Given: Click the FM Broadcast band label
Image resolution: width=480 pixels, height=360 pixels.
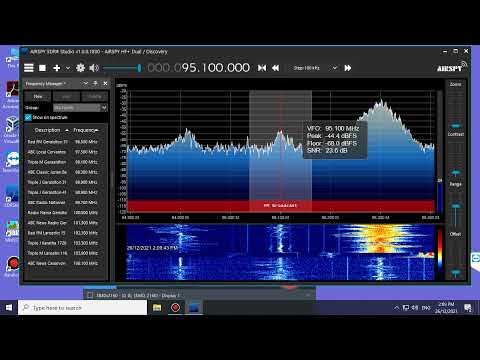Looking at the screenshot, I should [x=280, y=206].
